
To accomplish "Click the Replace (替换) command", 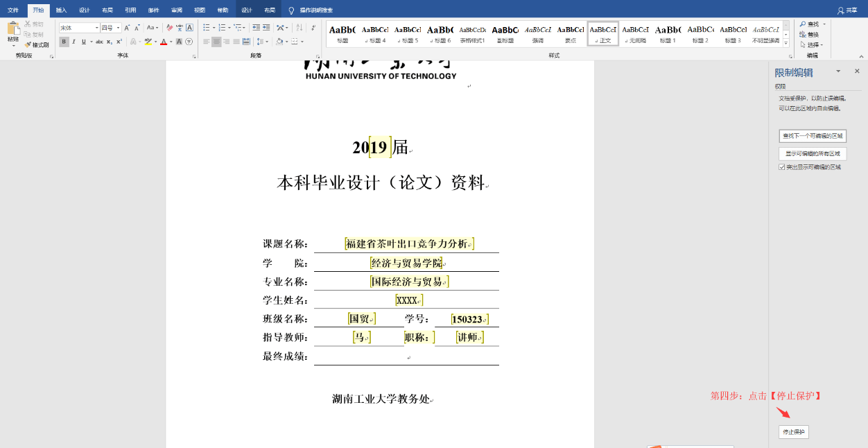I will click(x=808, y=34).
